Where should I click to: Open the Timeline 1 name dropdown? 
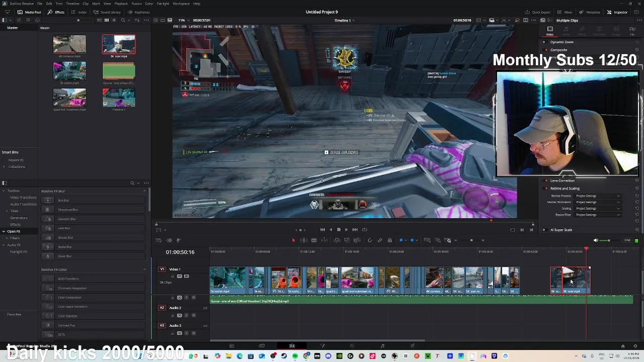(345, 21)
